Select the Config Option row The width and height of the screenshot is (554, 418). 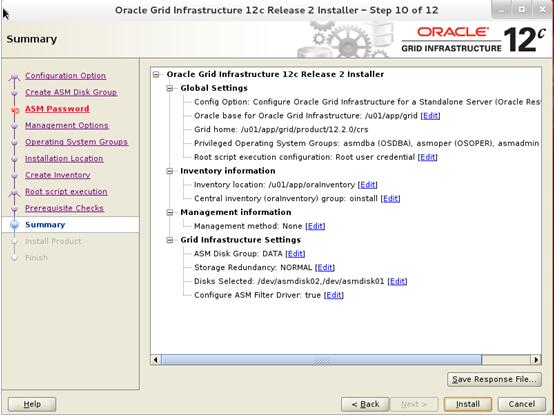367,102
